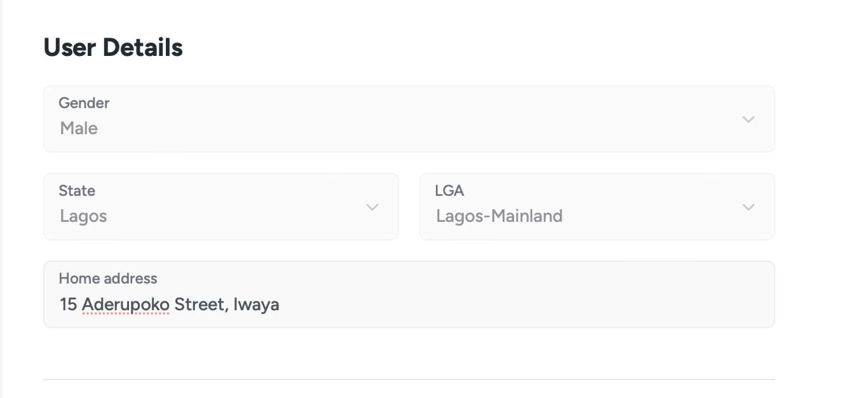Click the horizontal divider below the form
Image resolution: width=868 pixels, height=398 pixels.
(x=409, y=380)
